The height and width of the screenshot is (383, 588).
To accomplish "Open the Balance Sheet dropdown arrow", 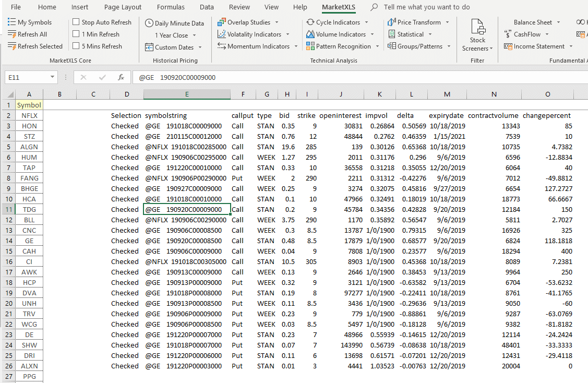I will (558, 22).
